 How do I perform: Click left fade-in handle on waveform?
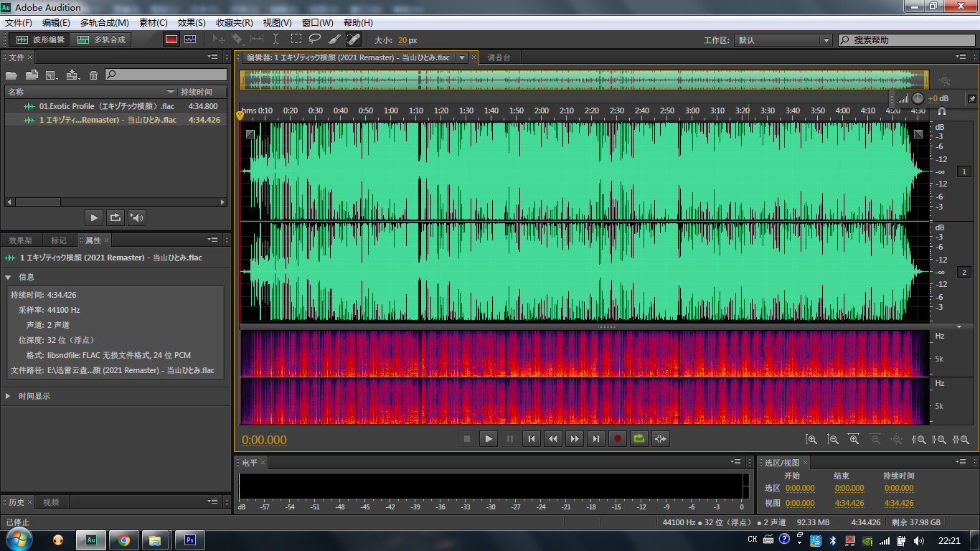[250, 133]
